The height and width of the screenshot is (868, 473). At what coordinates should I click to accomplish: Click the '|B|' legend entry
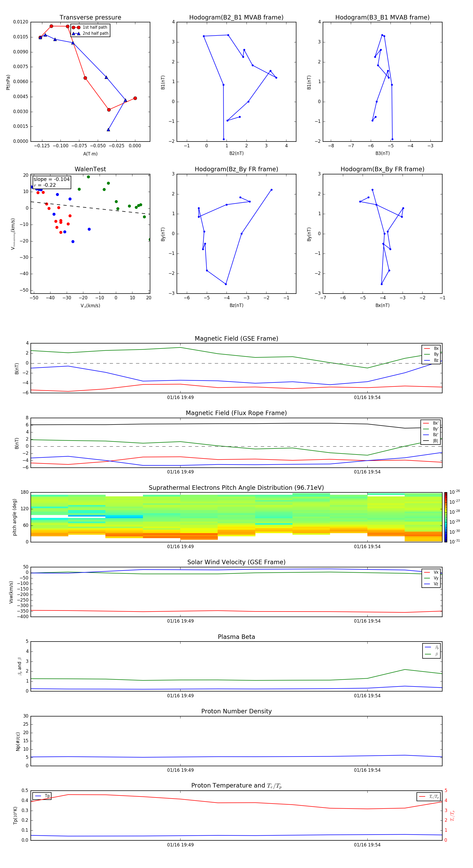point(431,441)
